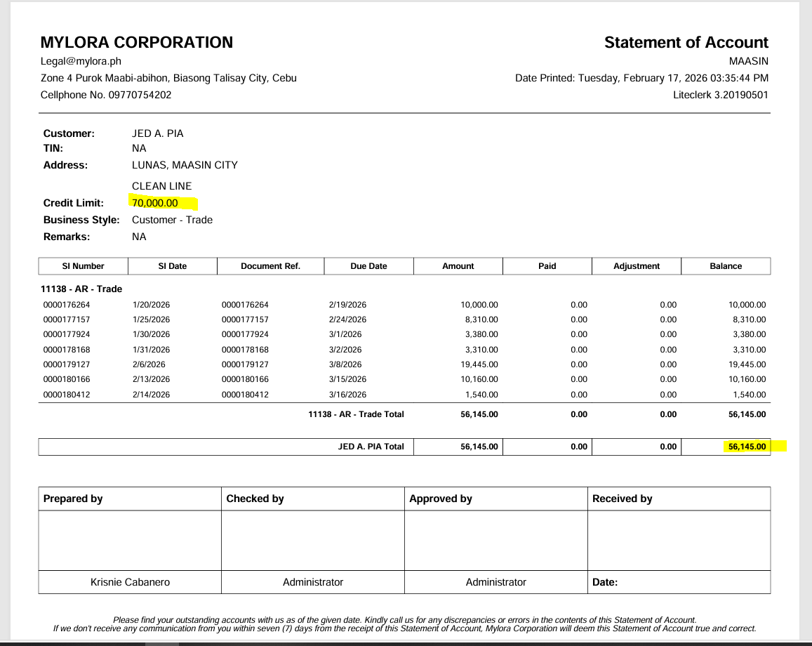Image resolution: width=812 pixels, height=646 pixels.
Task: Click the due date 2/19/2026
Action: point(347,305)
